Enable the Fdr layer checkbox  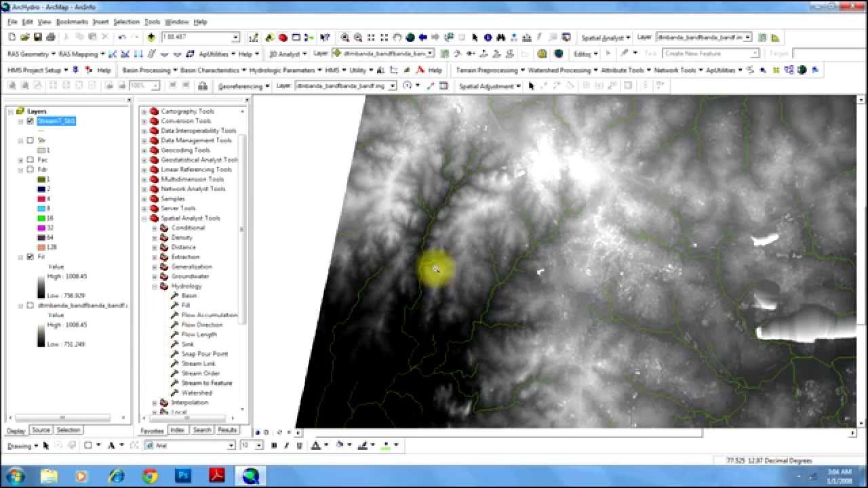[x=30, y=169]
